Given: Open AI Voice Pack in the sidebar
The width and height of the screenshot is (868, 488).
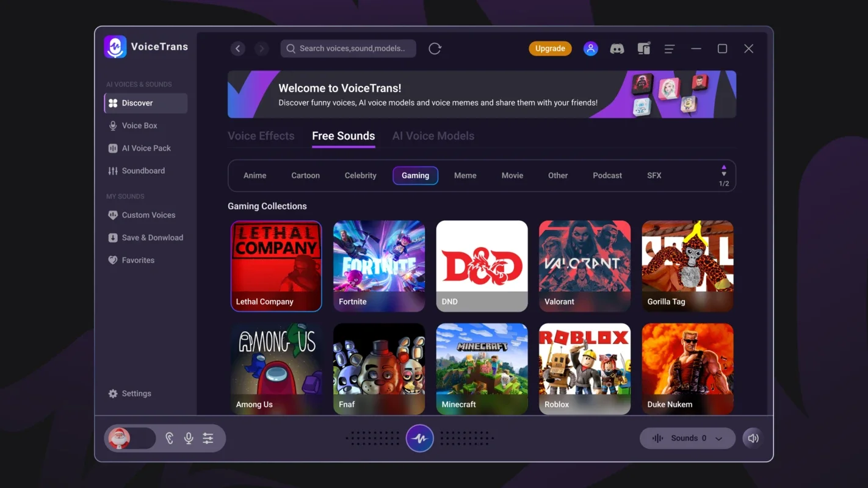Looking at the screenshot, I should point(146,148).
